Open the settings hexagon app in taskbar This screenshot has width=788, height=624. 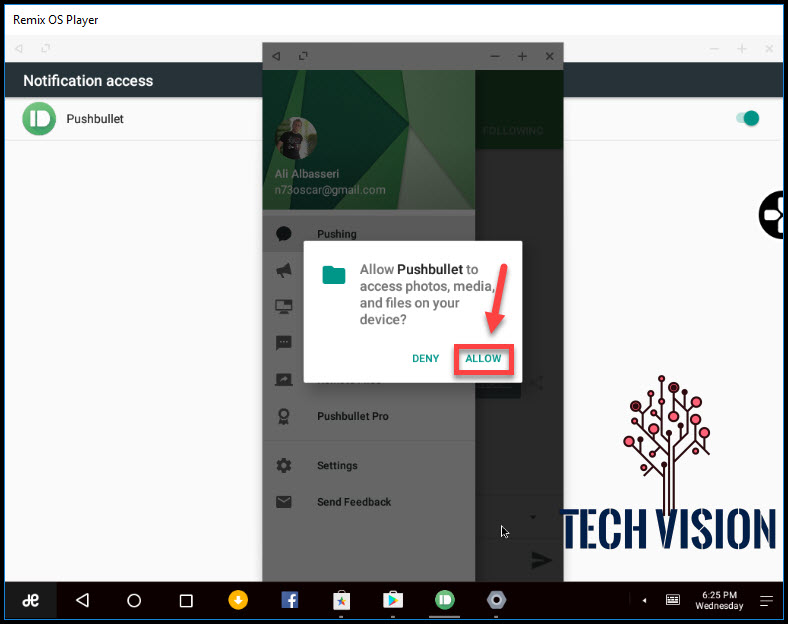(x=497, y=600)
